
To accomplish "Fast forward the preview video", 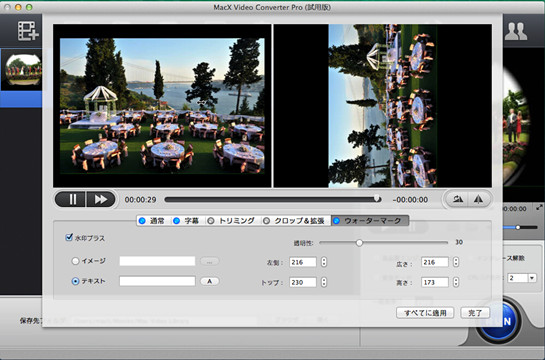I will (100, 199).
